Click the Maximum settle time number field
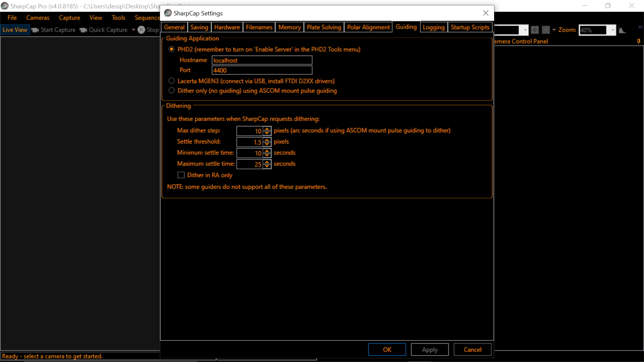The height and width of the screenshot is (362, 644). coord(250,164)
